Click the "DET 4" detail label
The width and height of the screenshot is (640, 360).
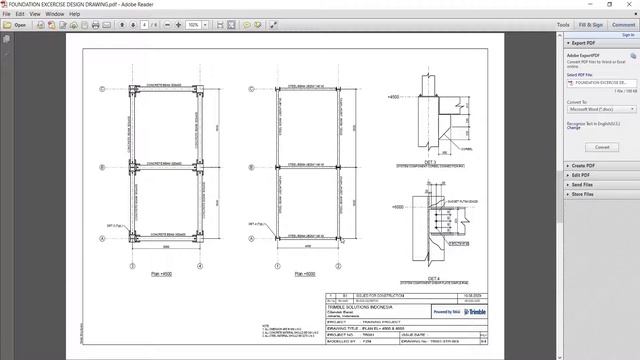tap(433, 279)
